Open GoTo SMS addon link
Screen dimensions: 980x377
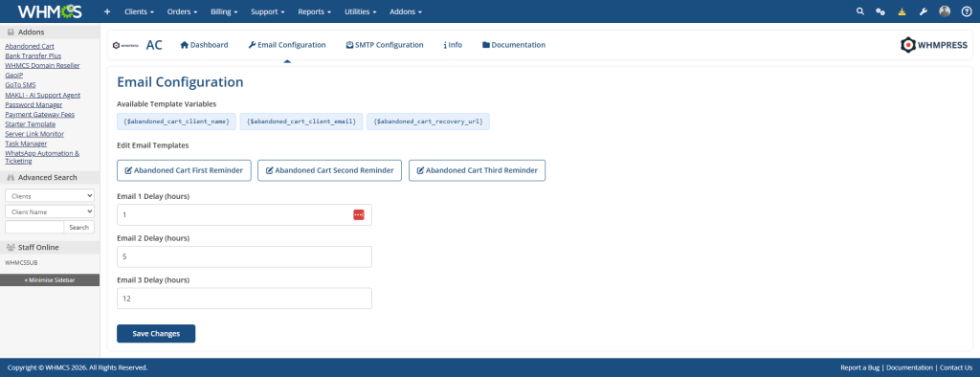pyautogui.click(x=21, y=84)
